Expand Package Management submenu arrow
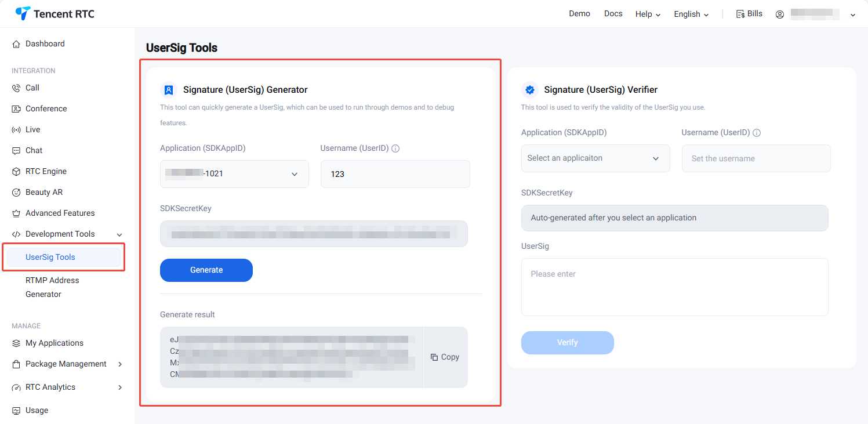Image resolution: width=868 pixels, height=424 pixels. tap(120, 364)
